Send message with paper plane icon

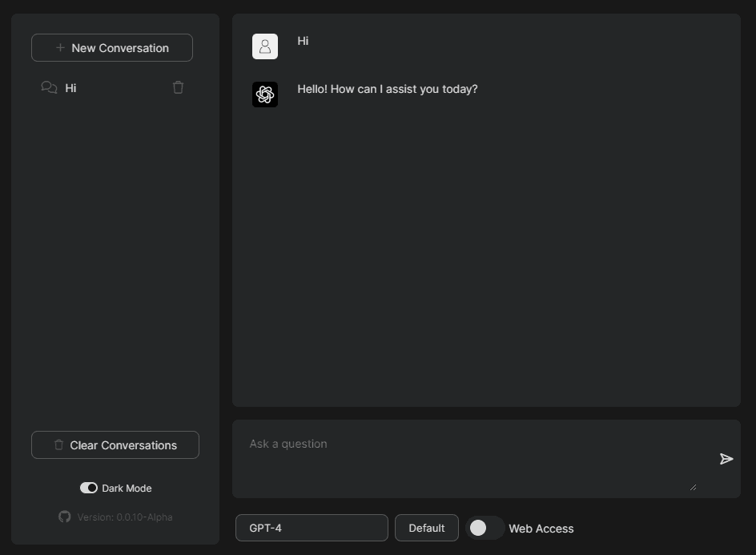pos(726,459)
